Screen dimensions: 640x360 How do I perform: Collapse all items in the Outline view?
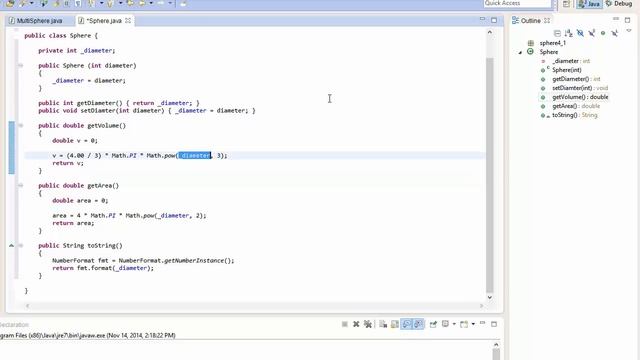pyautogui.click(x=557, y=33)
